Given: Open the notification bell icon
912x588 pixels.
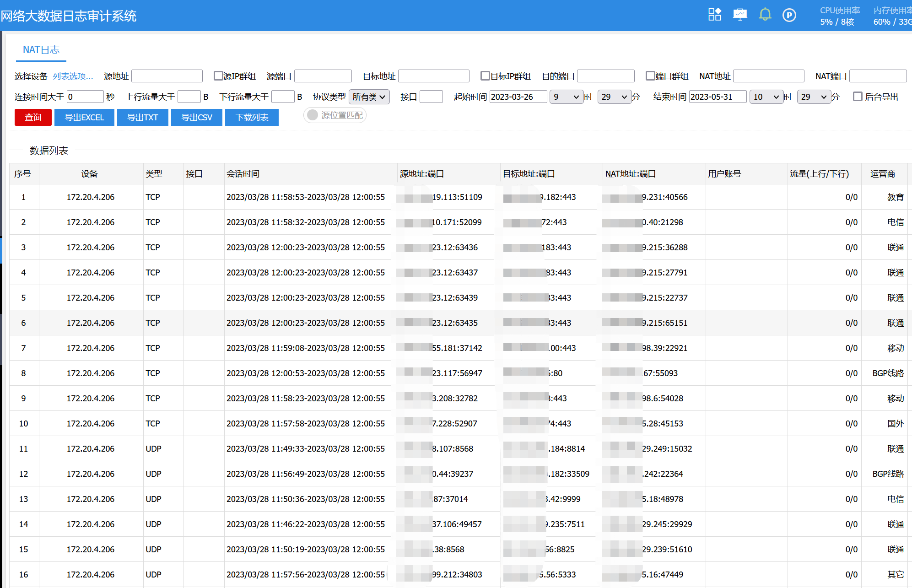Looking at the screenshot, I should (765, 15).
